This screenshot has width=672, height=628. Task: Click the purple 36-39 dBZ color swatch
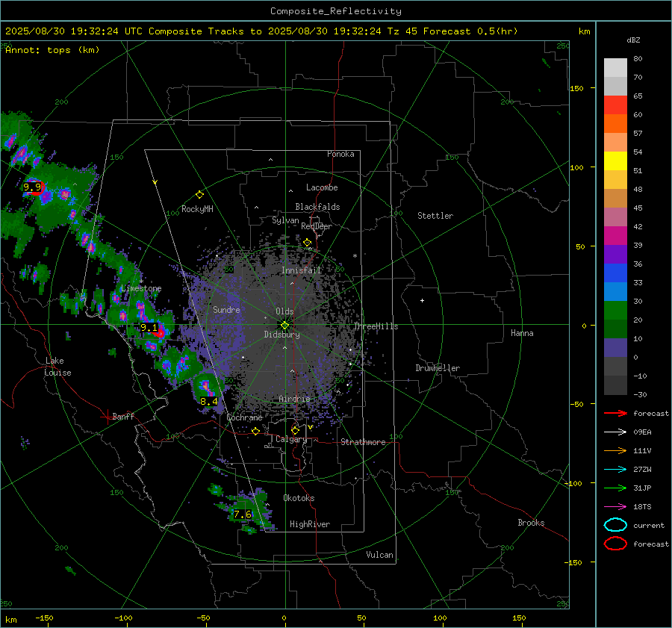click(615, 255)
